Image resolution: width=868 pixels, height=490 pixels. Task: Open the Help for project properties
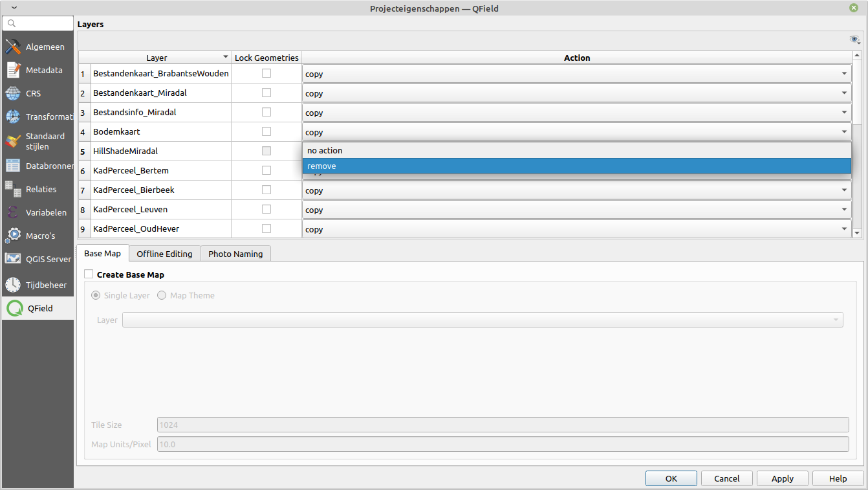(x=838, y=478)
